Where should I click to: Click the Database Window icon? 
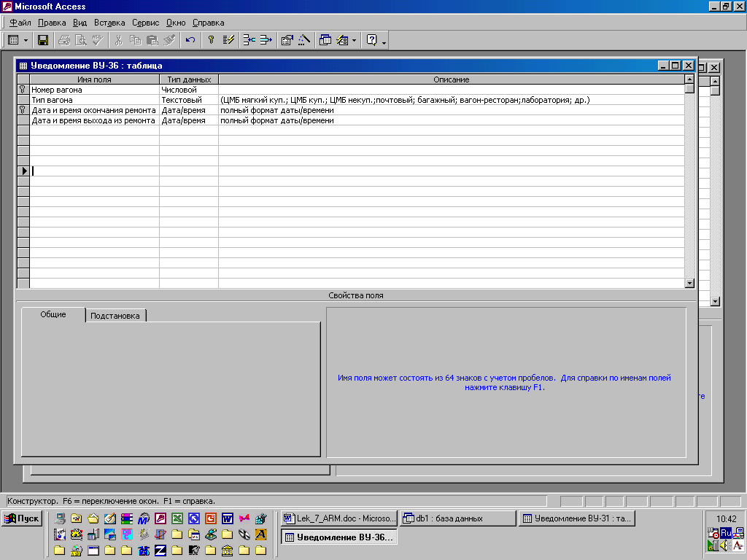coord(325,41)
